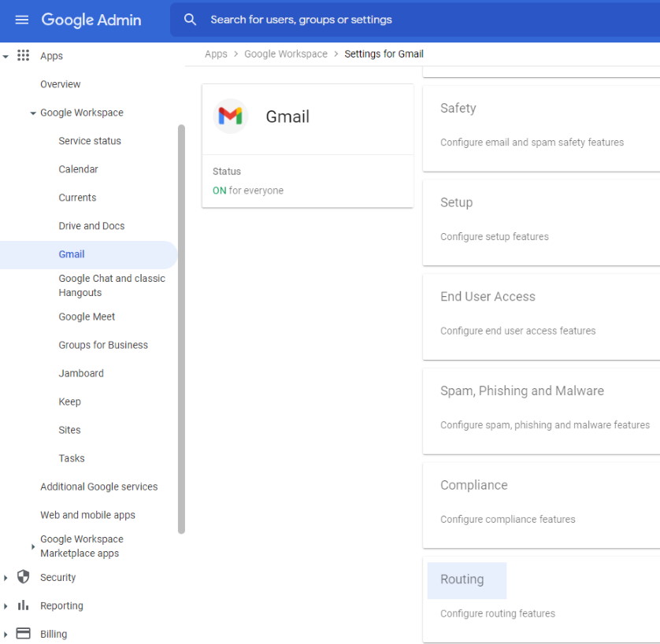Open Currents settings
Viewport: 660px width, 644px height.
click(77, 198)
